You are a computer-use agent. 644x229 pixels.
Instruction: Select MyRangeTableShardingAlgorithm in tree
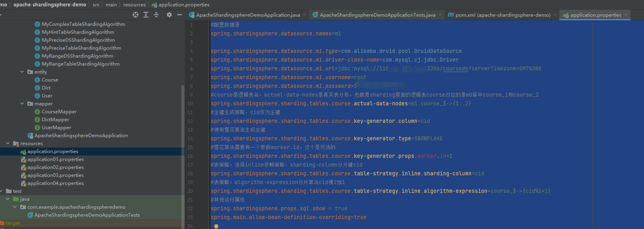coord(81,64)
